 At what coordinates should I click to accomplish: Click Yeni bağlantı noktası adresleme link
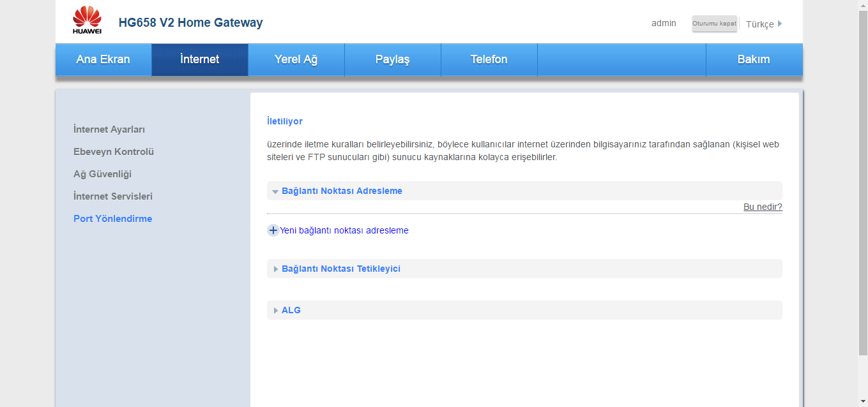click(344, 230)
